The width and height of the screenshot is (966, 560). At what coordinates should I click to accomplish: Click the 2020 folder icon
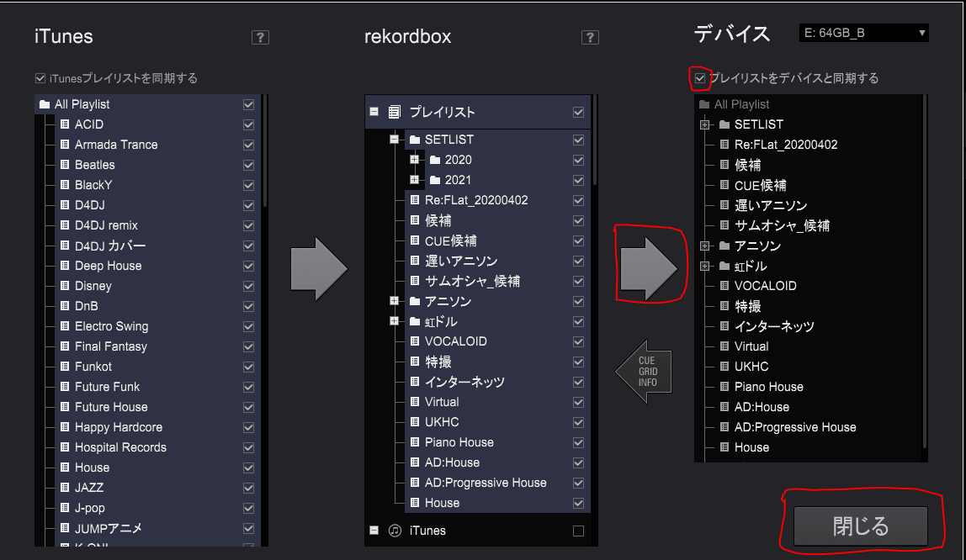[435, 160]
